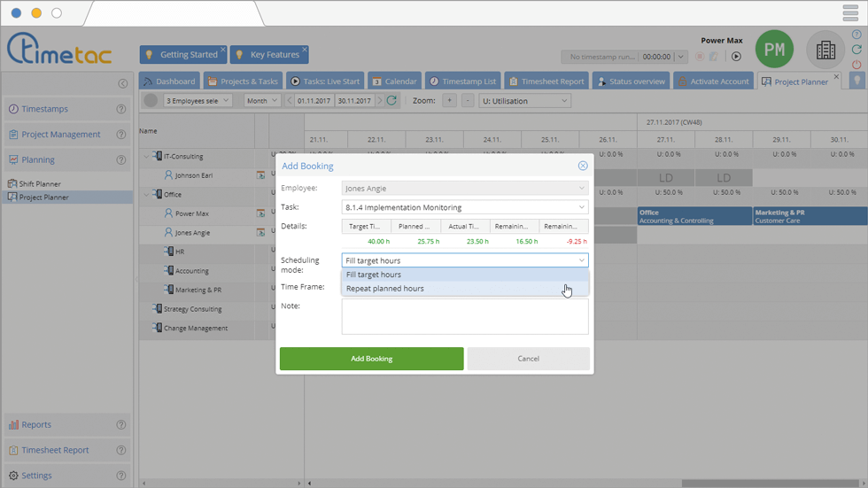This screenshot has width=868, height=488.
Task: Click the zoom out minus button
Action: pyautogui.click(x=468, y=101)
